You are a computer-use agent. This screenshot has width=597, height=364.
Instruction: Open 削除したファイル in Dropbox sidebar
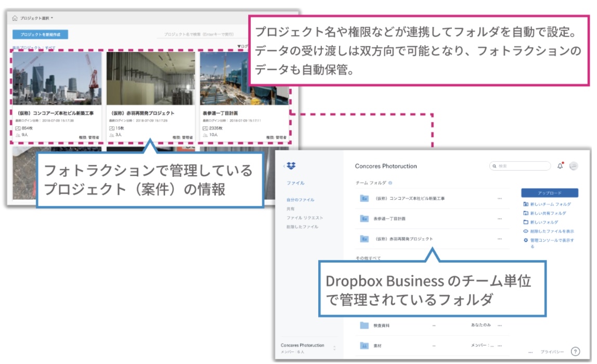[x=302, y=227]
